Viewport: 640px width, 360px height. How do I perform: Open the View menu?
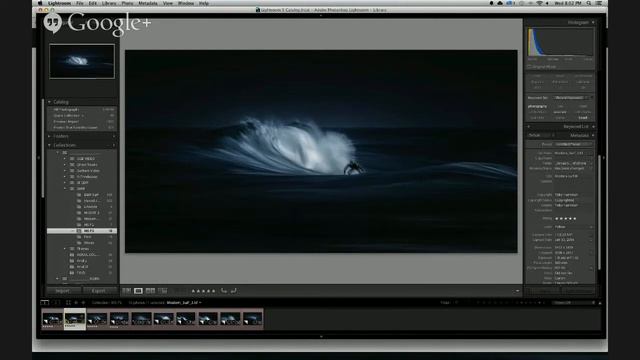[168, 3]
